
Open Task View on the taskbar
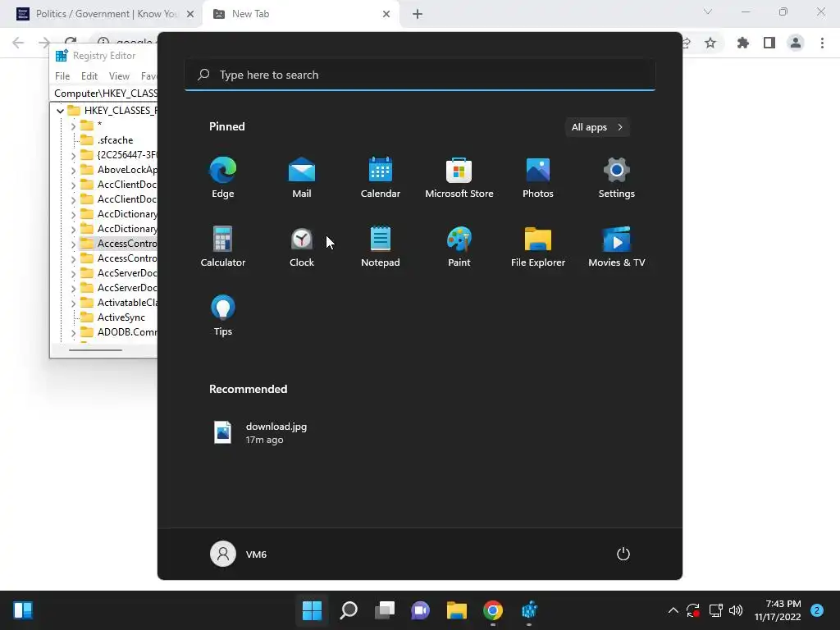(384, 610)
